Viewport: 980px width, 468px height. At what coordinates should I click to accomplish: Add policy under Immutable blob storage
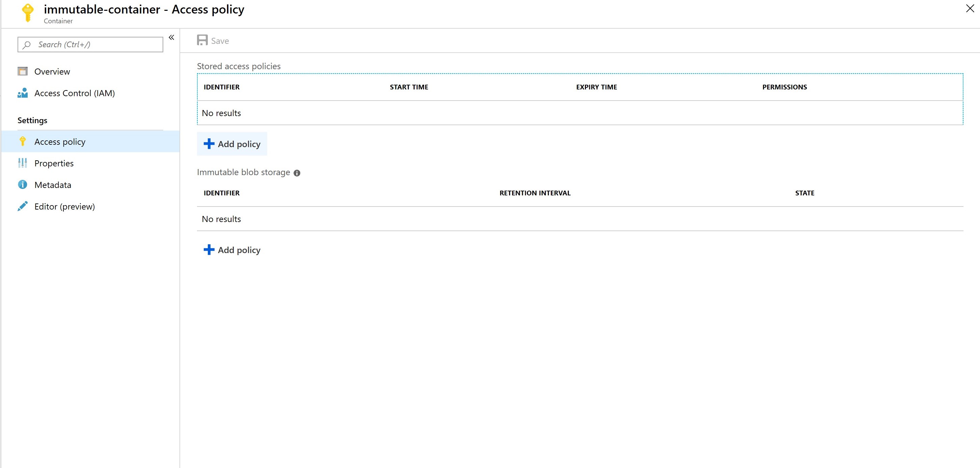pos(232,250)
